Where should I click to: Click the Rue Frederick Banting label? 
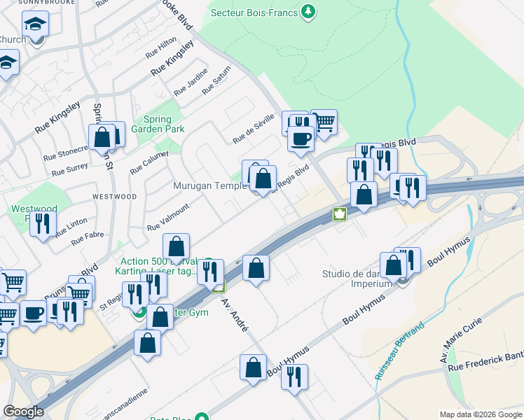(x=485, y=362)
